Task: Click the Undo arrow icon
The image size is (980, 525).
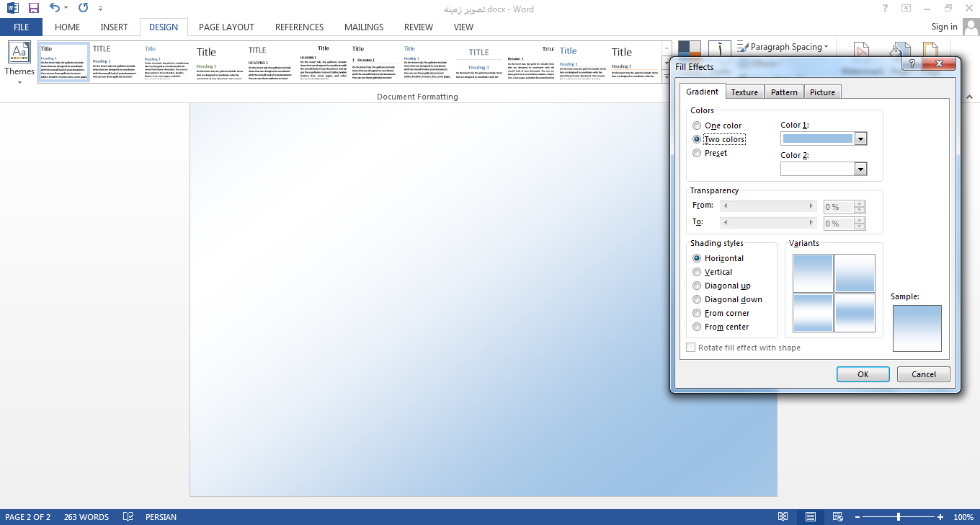Action: point(55,9)
